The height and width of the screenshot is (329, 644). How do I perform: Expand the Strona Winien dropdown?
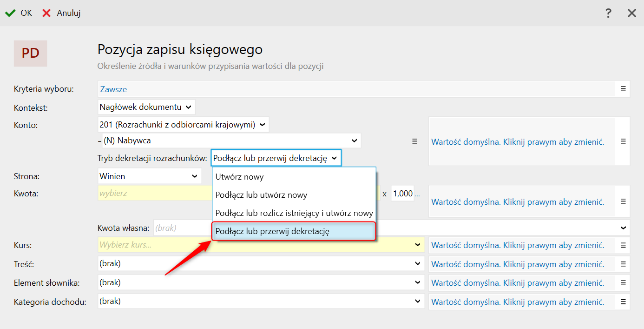tap(149, 176)
